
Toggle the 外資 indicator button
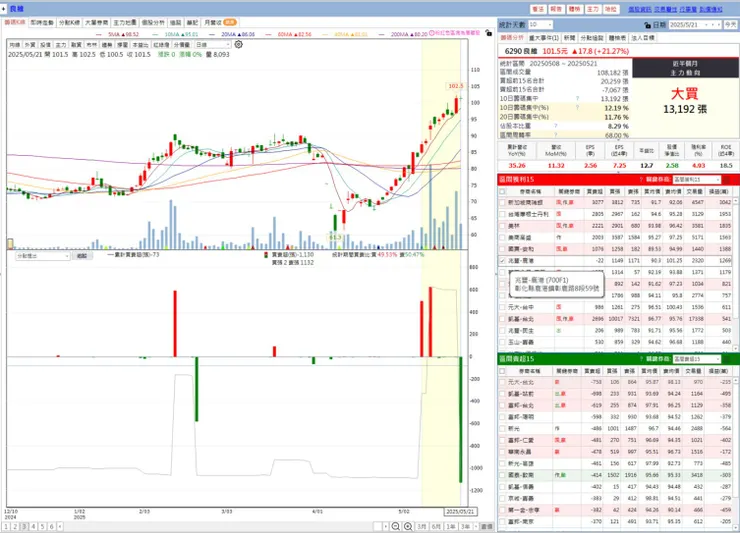click(30, 44)
